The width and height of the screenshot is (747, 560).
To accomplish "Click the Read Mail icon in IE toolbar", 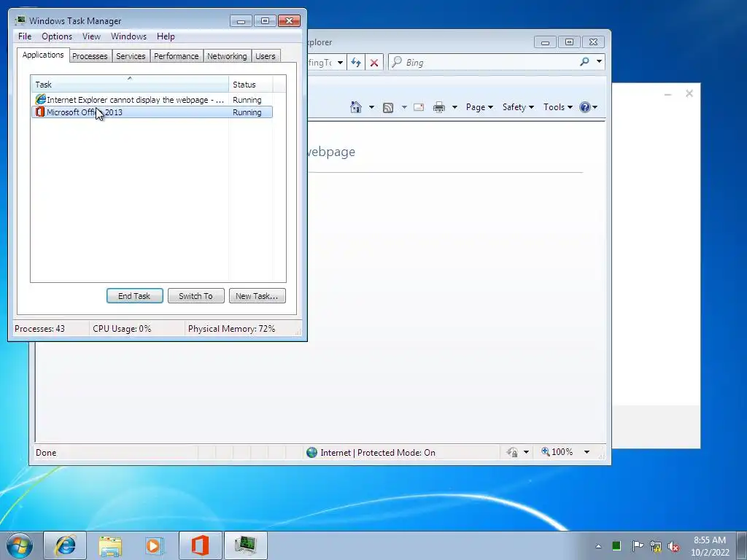I will [419, 107].
